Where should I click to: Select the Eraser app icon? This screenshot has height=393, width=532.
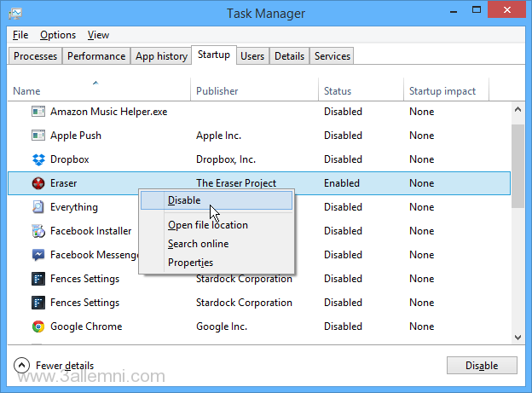tap(38, 183)
